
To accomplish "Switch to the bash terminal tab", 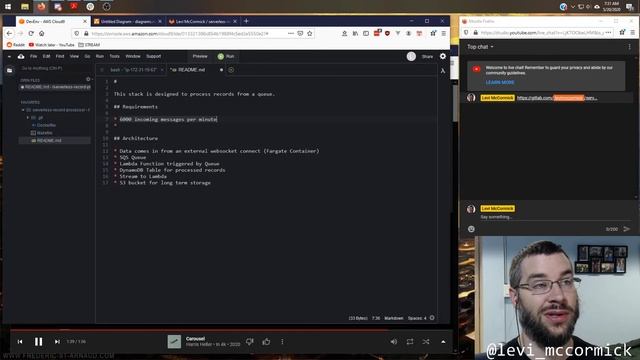I will pos(133,70).
